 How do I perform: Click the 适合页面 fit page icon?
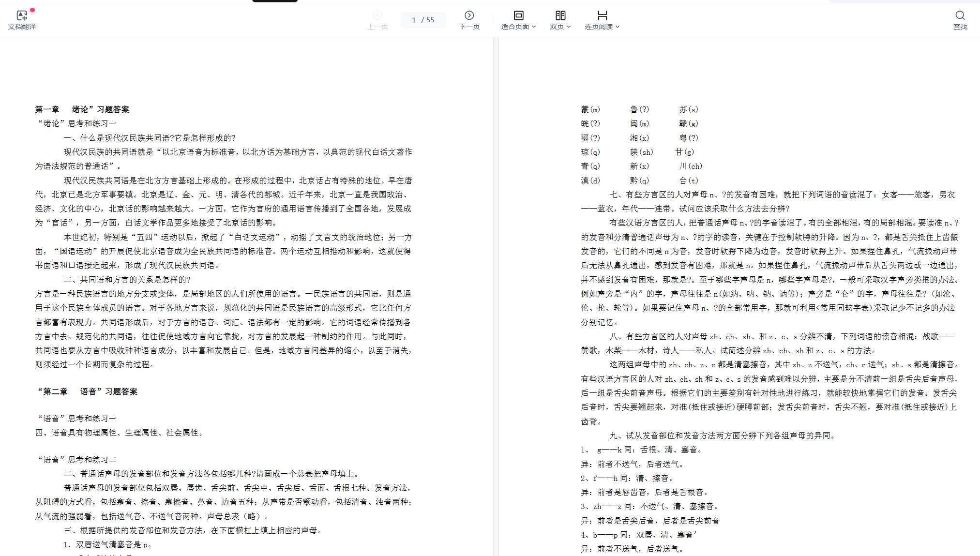[518, 15]
